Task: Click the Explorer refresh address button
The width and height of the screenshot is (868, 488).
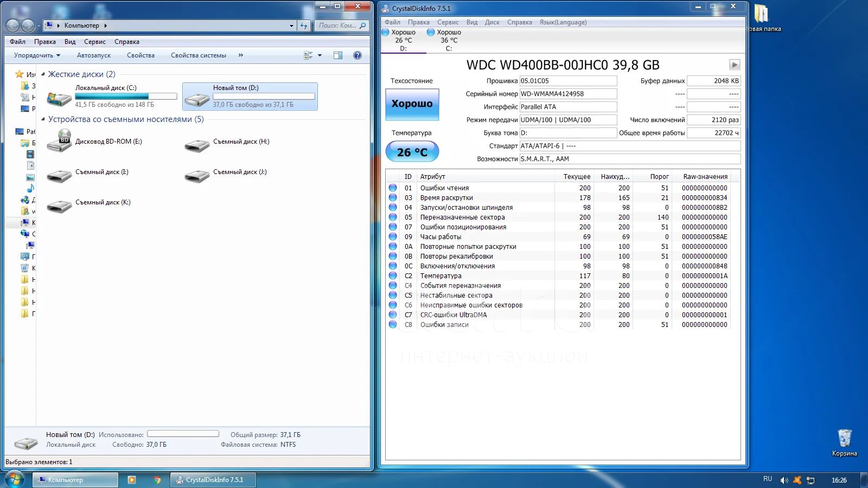Action: 304,25
